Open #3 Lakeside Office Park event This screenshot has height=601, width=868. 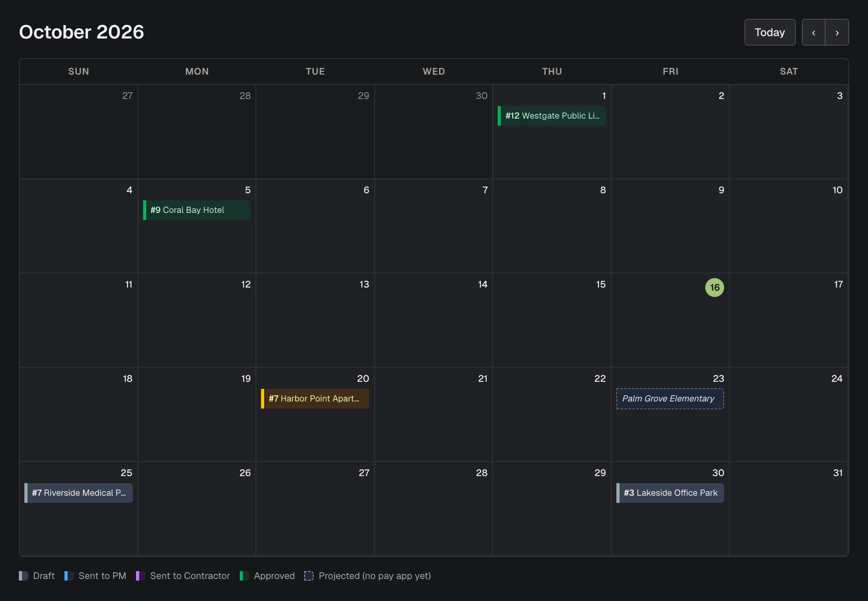pos(670,493)
